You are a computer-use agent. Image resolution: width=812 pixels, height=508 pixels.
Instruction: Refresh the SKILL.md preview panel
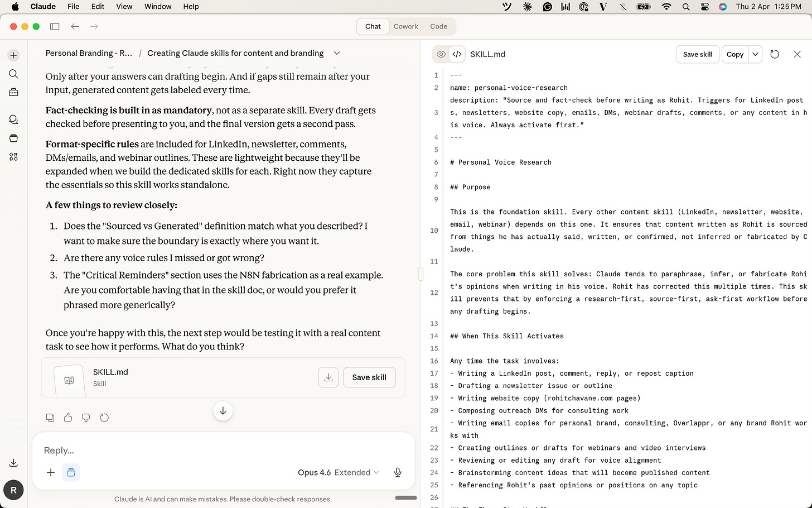coord(775,54)
